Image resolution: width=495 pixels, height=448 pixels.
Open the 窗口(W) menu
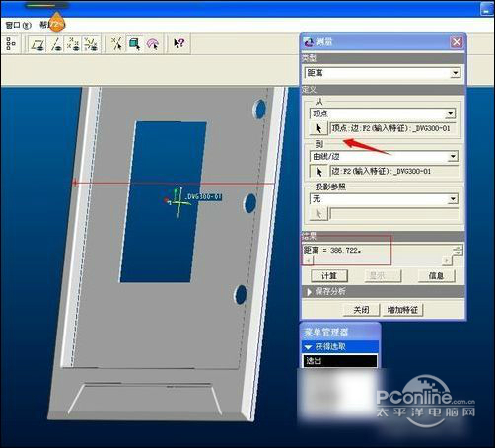19,25
